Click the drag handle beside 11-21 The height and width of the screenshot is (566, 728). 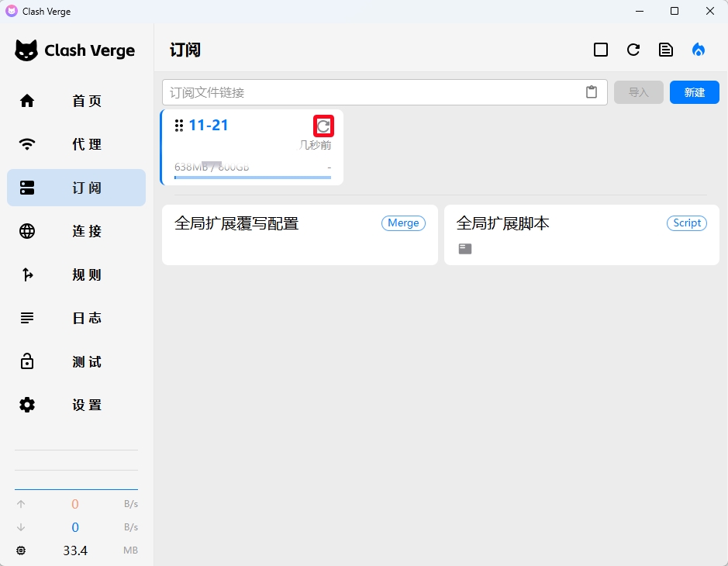tap(179, 126)
